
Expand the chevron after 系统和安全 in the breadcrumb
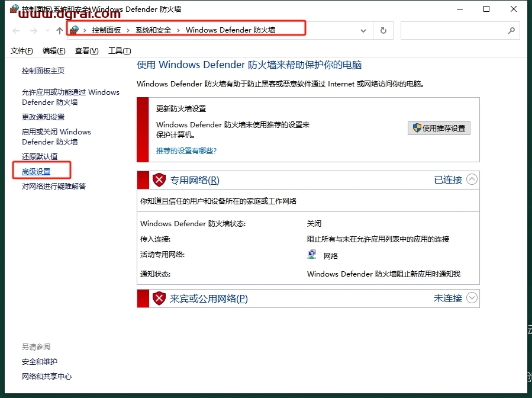coord(178,31)
